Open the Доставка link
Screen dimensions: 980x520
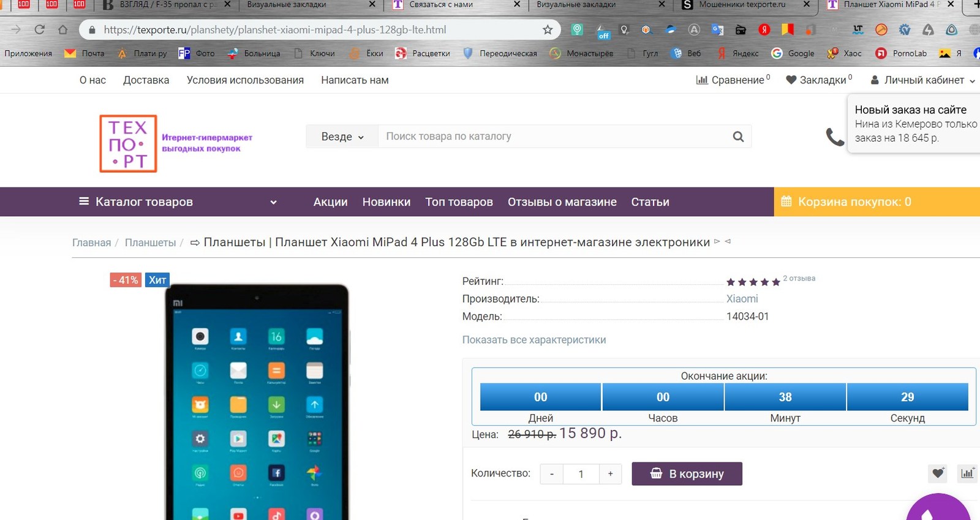(146, 80)
